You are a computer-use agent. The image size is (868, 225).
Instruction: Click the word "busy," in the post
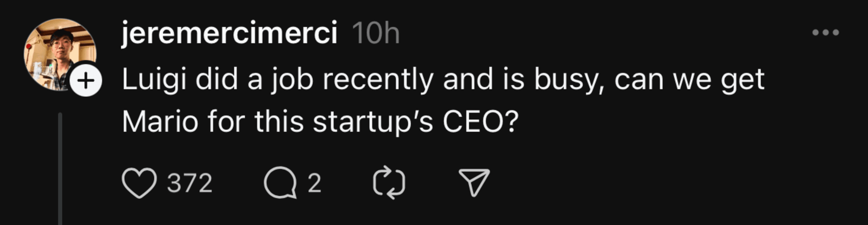[569, 80]
